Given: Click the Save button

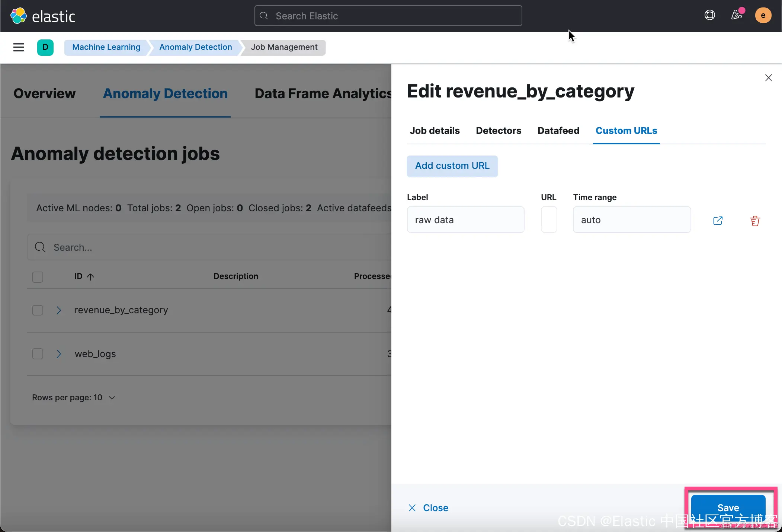Looking at the screenshot, I should [728, 507].
